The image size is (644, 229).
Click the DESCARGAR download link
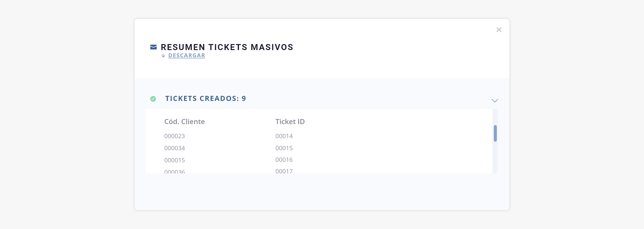click(186, 56)
